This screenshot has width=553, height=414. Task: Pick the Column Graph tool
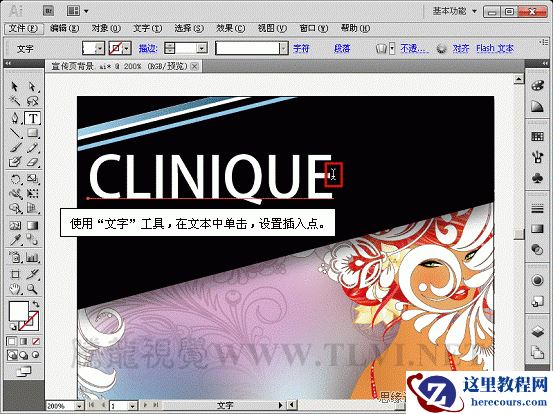(32, 257)
